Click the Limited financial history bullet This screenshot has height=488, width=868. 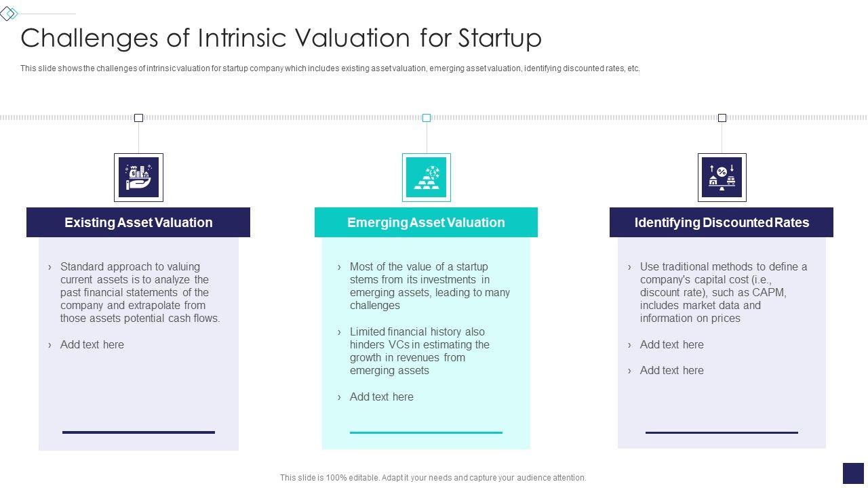tap(419, 350)
